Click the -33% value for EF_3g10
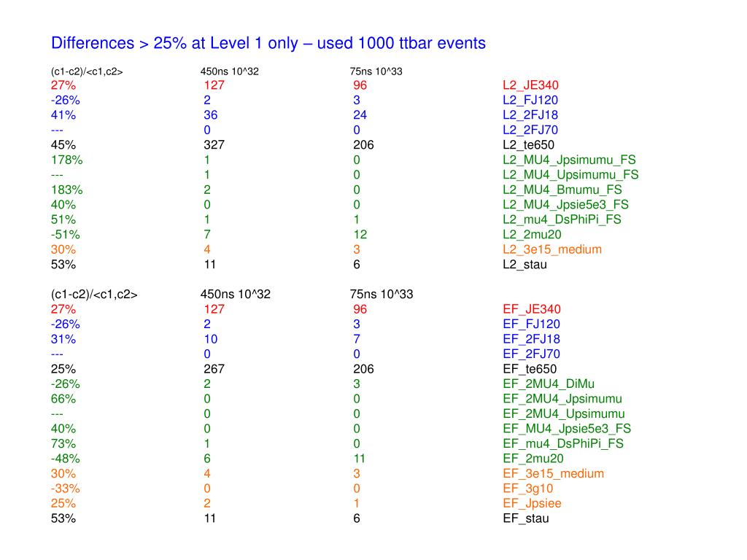The height and width of the screenshot is (560, 747). (65, 489)
